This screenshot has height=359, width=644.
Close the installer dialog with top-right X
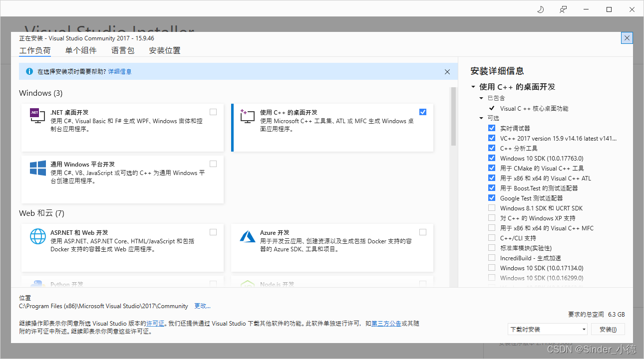point(628,38)
